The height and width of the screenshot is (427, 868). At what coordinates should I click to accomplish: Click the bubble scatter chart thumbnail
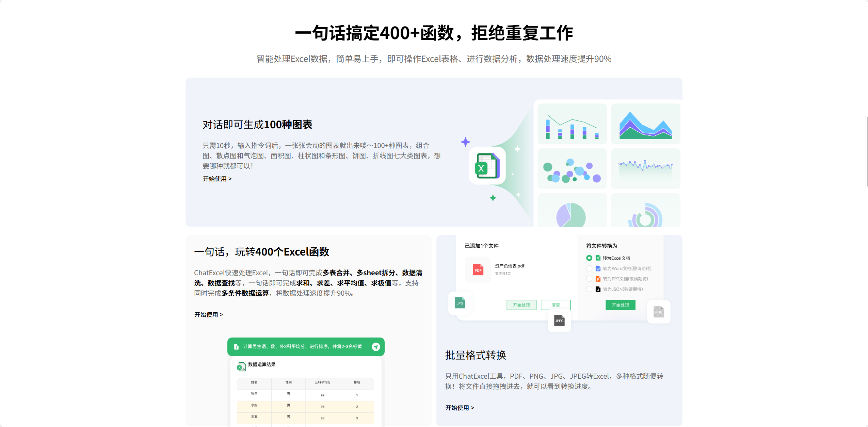(x=572, y=168)
